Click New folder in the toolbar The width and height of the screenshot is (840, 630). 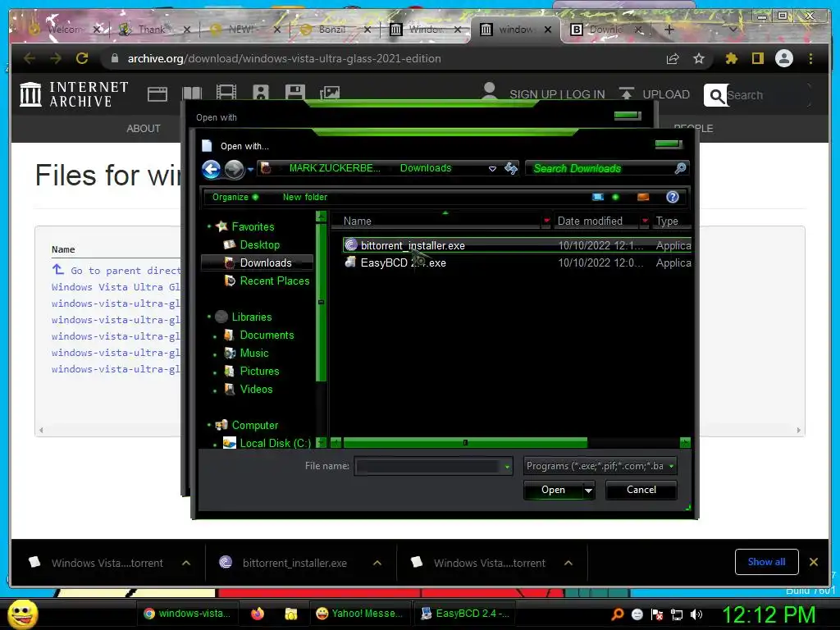pos(305,197)
